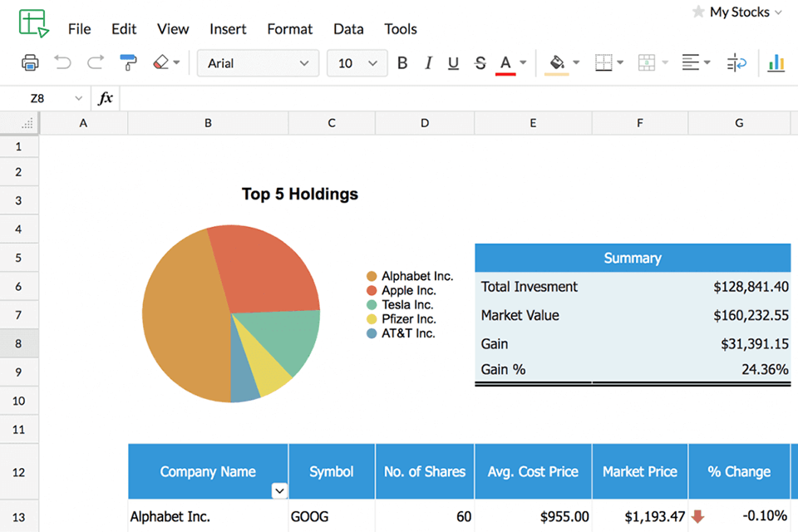Open the font size 10 dropdown
Screen dimensions: 798x532
click(357, 63)
